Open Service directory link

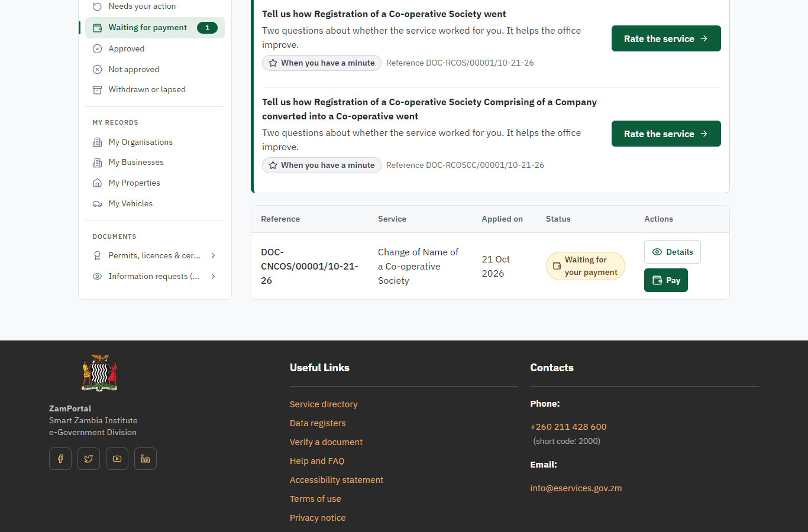[x=324, y=404]
